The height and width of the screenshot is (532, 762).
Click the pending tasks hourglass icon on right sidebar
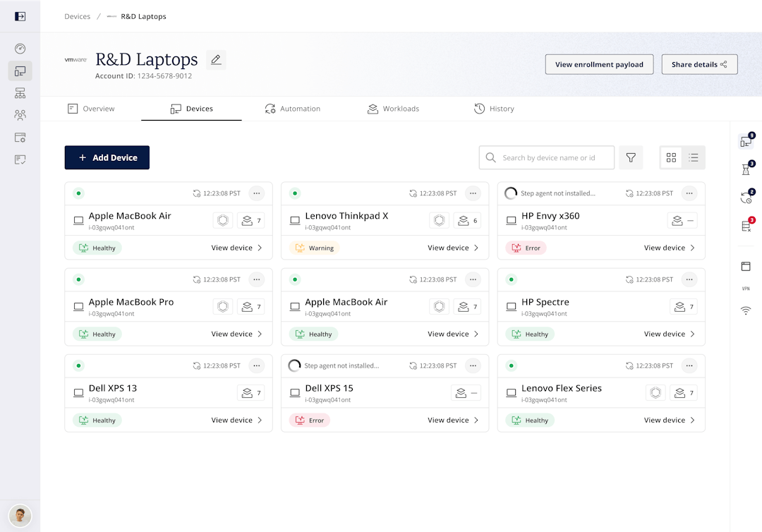pyautogui.click(x=746, y=169)
